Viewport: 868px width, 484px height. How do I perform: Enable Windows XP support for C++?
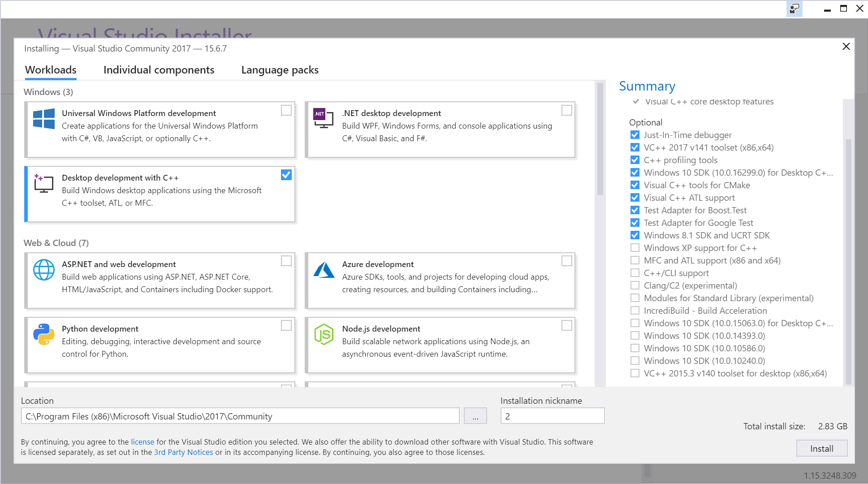(x=635, y=248)
